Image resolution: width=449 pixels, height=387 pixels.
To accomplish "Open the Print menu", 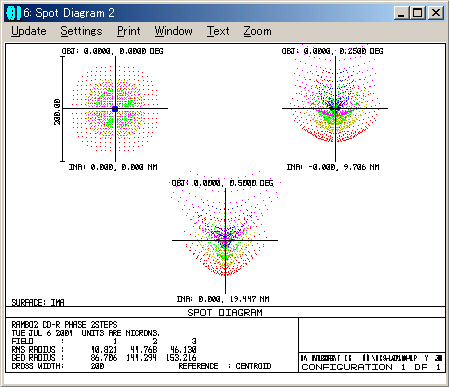I will pos(128,31).
